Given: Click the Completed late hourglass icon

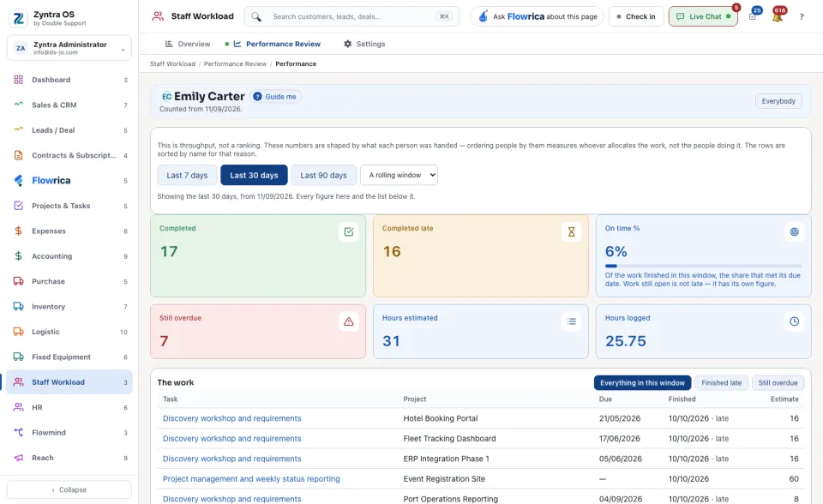Looking at the screenshot, I should [x=572, y=231].
